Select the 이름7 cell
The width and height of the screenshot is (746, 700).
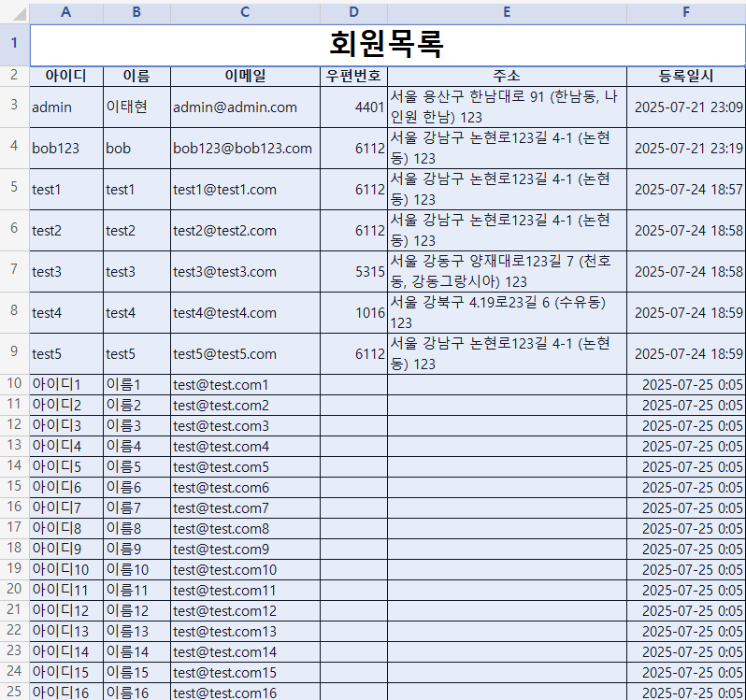[136, 507]
